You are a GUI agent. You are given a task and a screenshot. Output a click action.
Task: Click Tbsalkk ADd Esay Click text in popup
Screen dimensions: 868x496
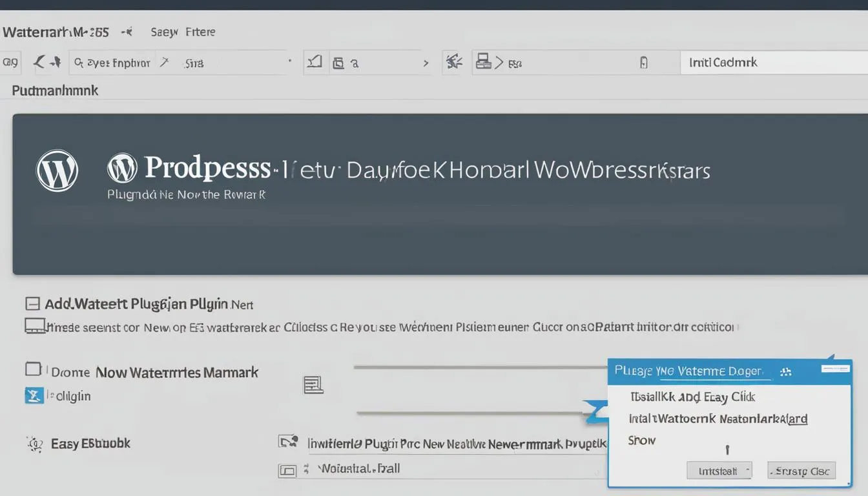pyautogui.click(x=693, y=397)
